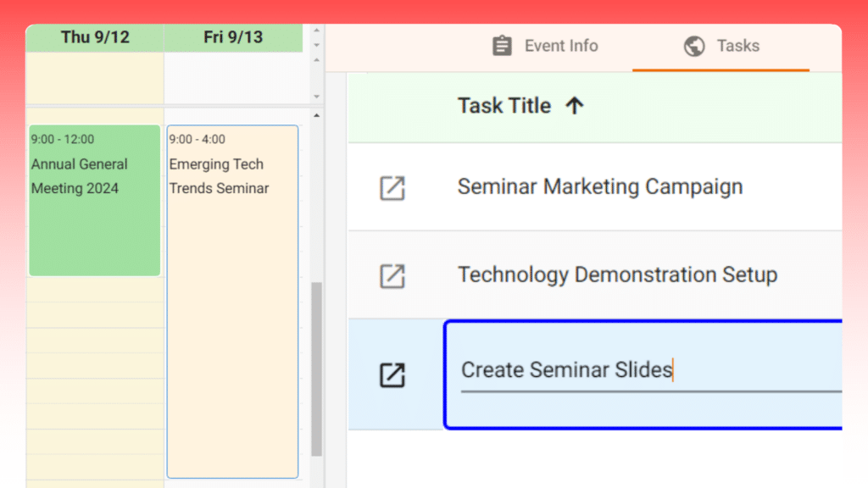Screen dimensions: 868x488
Task: Click the calendar vertical scrollbar thumb
Action: click(x=317, y=369)
